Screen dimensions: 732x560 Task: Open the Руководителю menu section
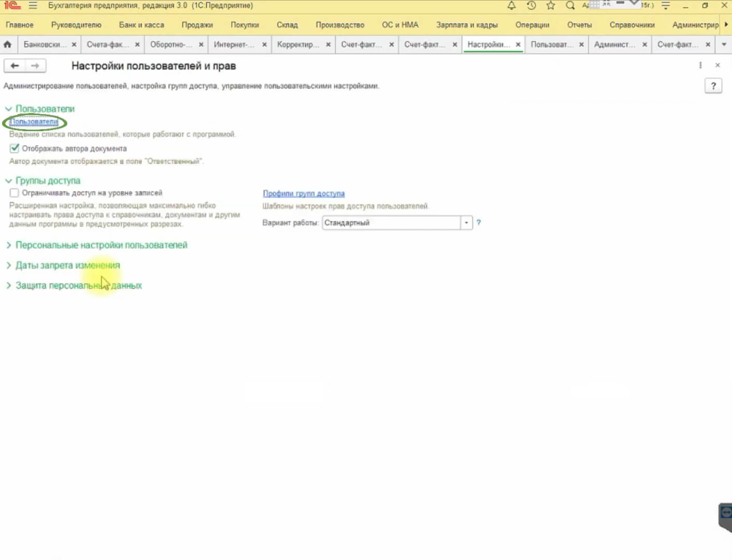[x=76, y=25]
